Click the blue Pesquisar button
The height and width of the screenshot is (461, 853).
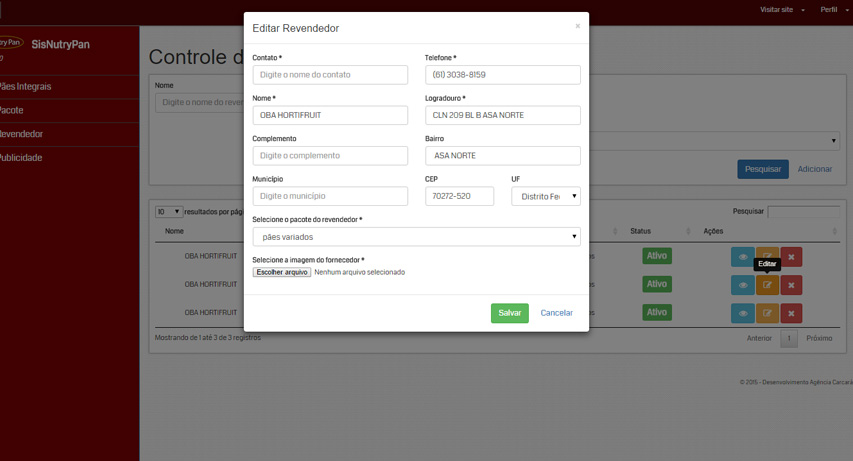[x=763, y=169]
